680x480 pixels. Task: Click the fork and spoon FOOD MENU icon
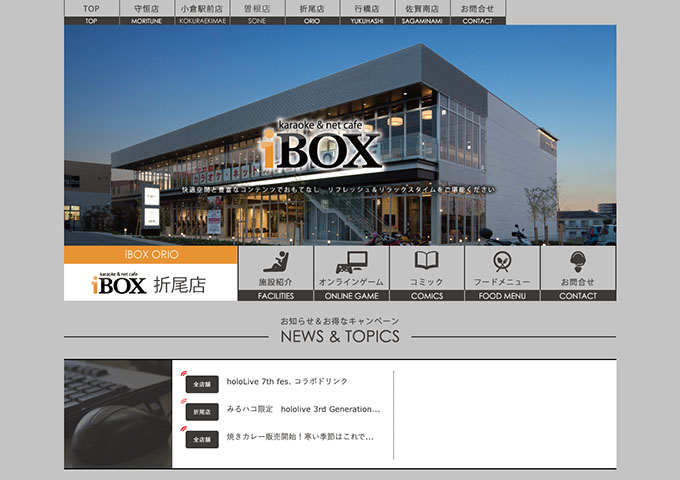[502, 261]
